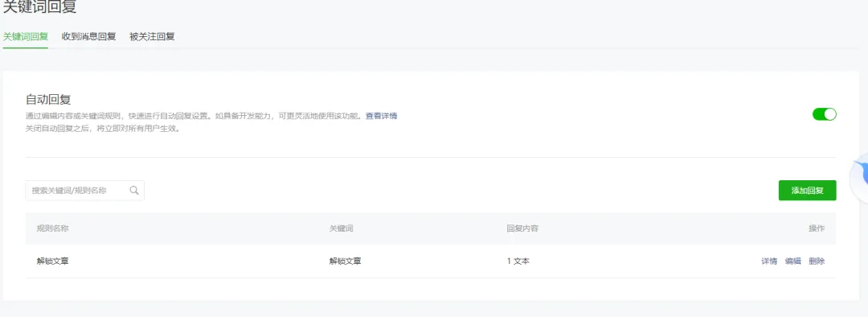Click the 规则名称 column header
This screenshot has width=868, height=317.
(x=52, y=228)
